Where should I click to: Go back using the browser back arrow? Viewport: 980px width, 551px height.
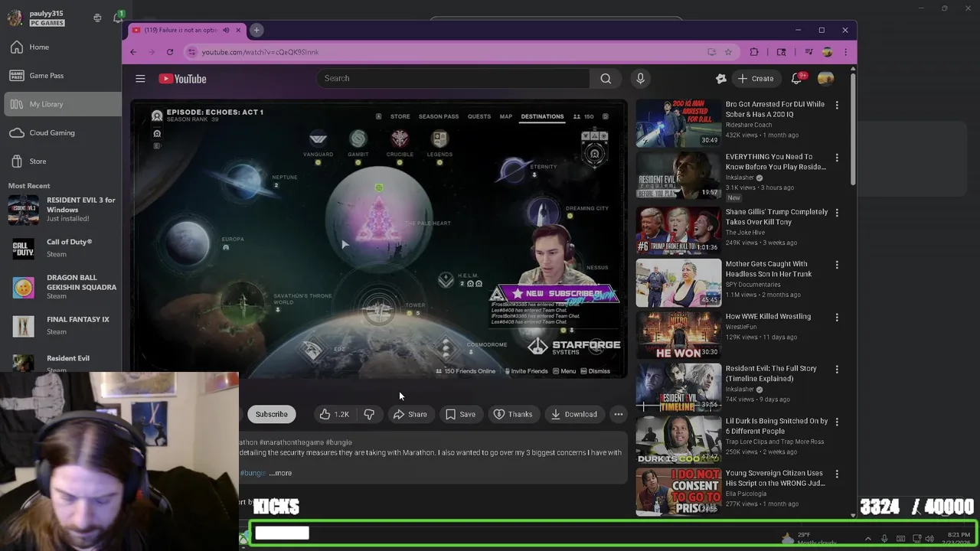coord(133,52)
